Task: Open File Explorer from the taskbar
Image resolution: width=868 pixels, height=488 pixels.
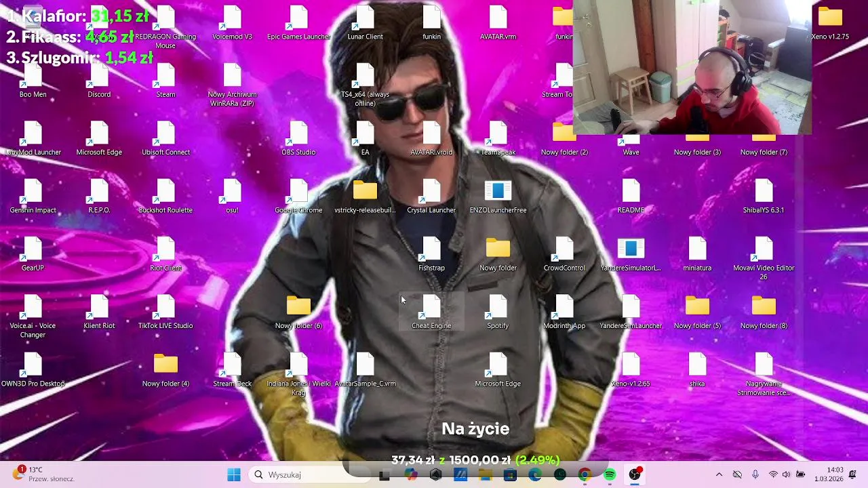Action: click(486, 474)
